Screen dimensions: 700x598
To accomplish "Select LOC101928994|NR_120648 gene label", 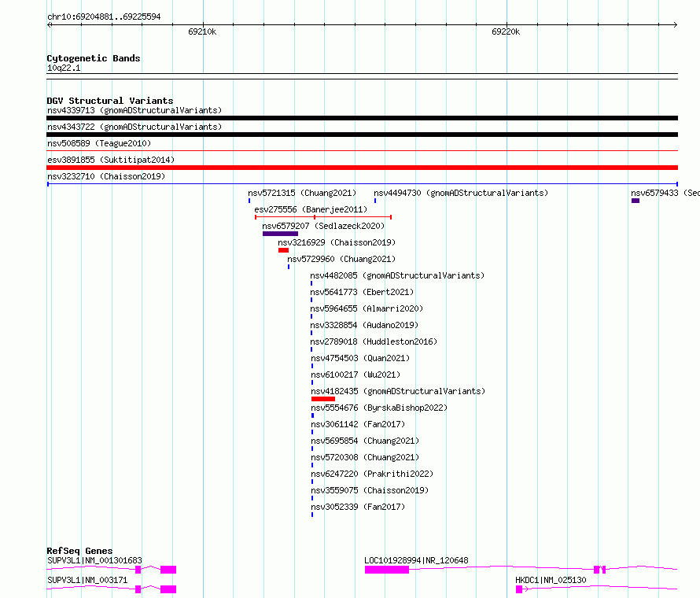I will (417, 560).
